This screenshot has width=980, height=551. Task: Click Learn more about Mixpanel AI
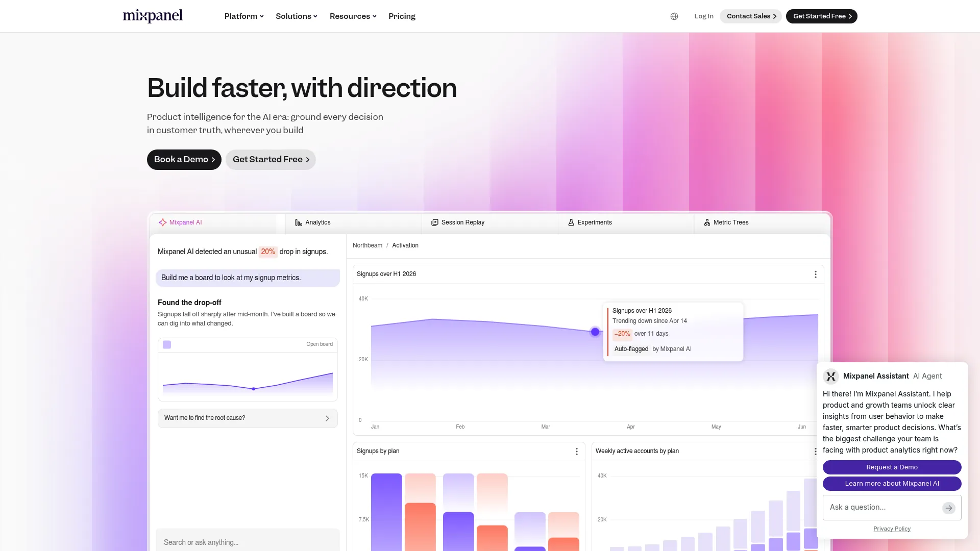pyautogui.click(x=892, y=484)
